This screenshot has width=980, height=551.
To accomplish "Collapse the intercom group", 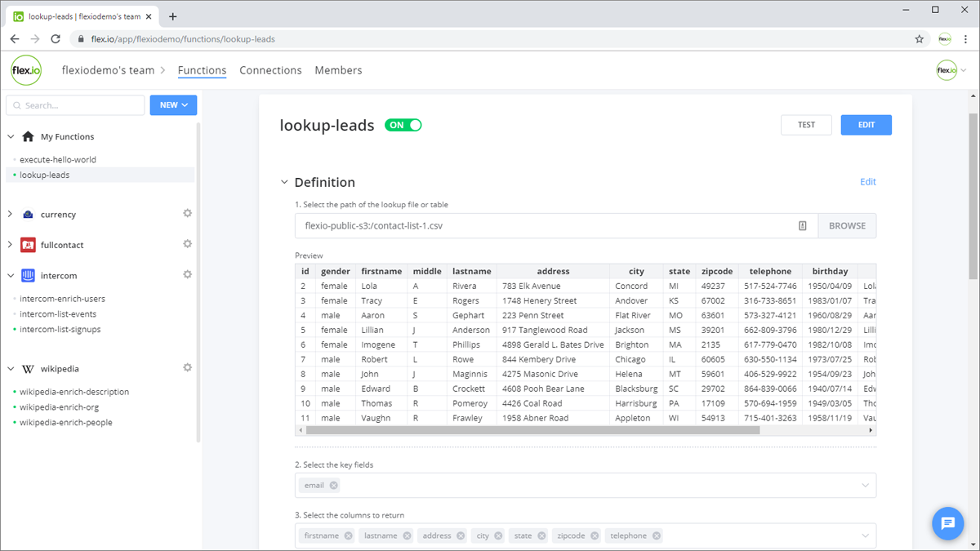I will tap(11, 276).
